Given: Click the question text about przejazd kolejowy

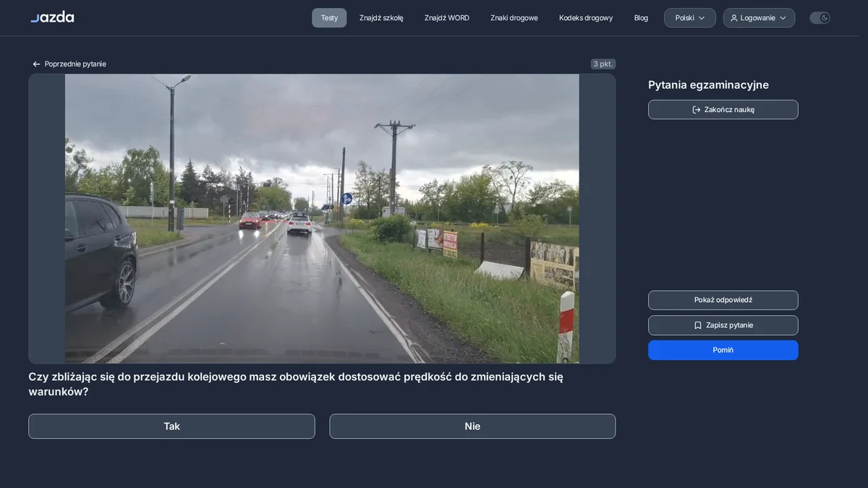Looking at the screenshot, I should pyautogui.click(x=296, y=384).
